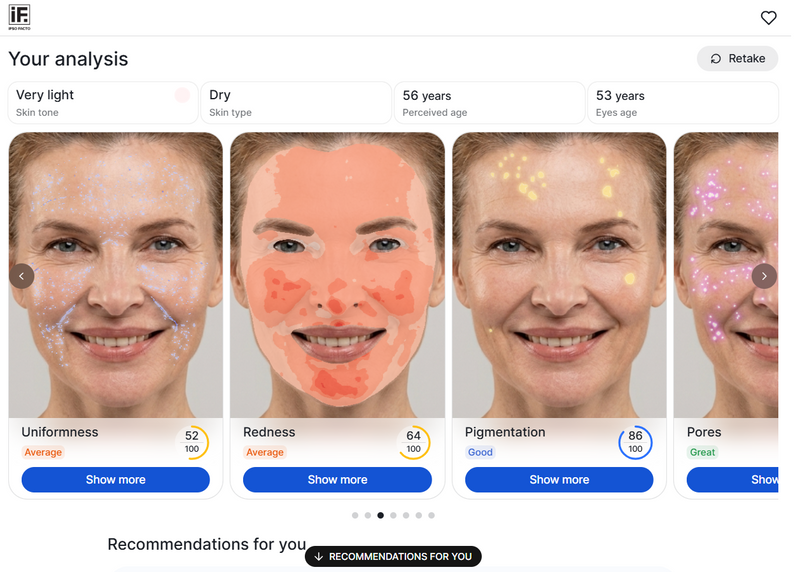Open favorites with the heart icon
Screen dimensions: 800x572
(768, 18)
